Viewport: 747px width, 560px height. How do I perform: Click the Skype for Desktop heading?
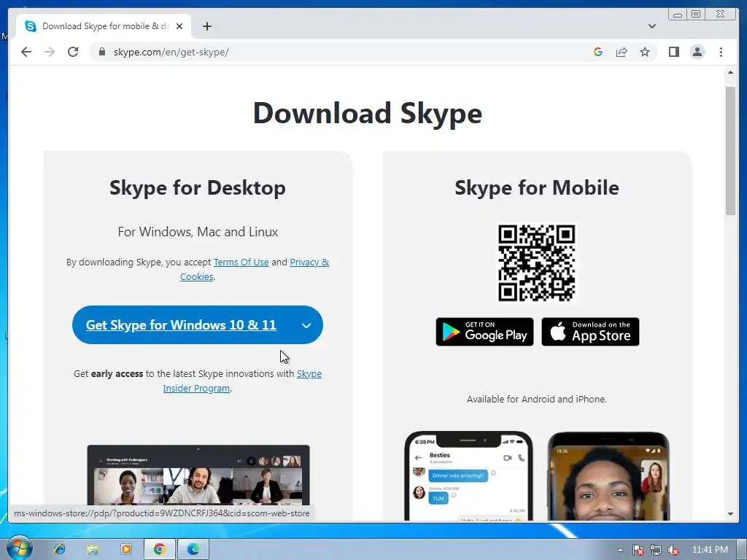tap(198, 187)
